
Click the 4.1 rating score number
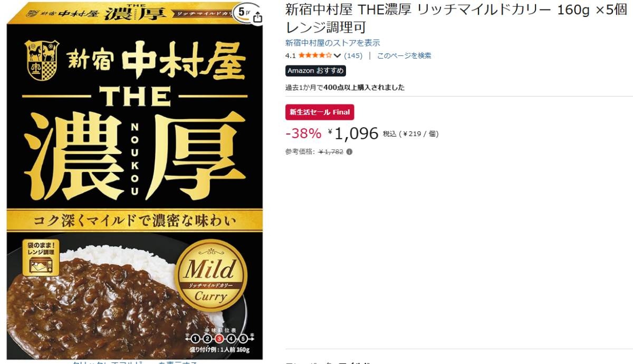point(291,55)
